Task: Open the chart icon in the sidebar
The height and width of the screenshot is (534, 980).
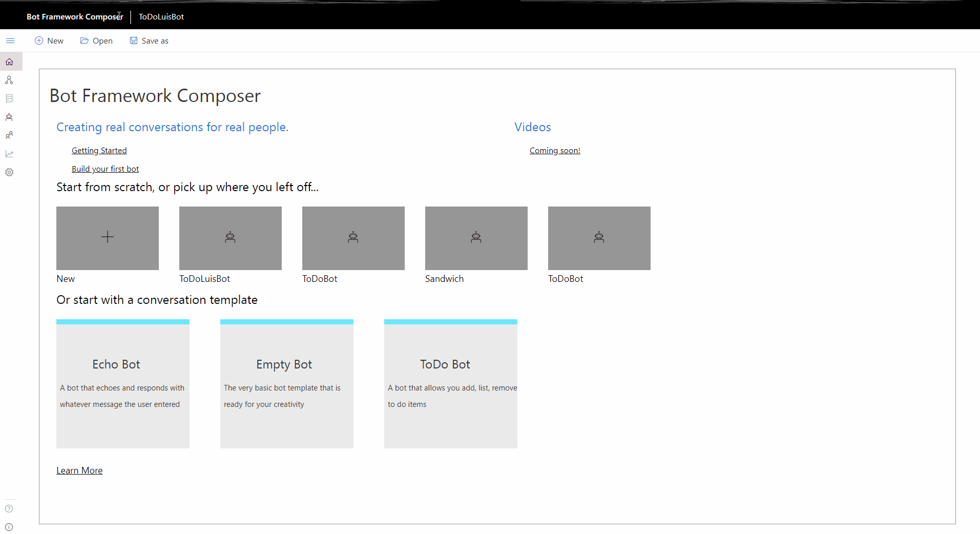Action: pyautogui.click(x=9, y=154)
